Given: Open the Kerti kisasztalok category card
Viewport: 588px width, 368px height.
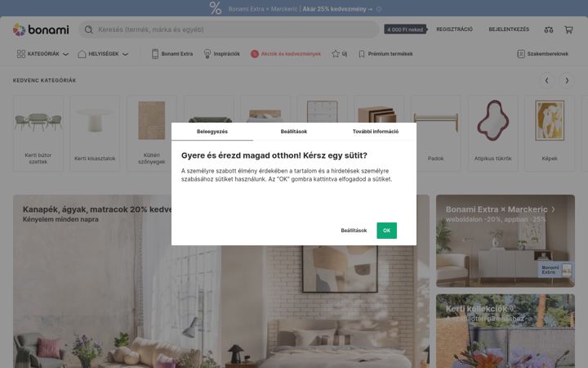Looking at the screenshot, I should pos(95,133).
